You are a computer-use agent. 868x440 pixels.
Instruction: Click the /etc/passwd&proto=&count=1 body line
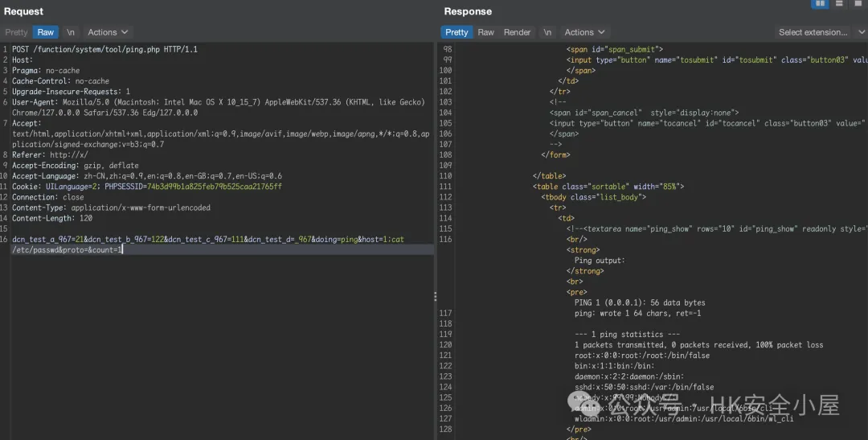pos(67,250)
